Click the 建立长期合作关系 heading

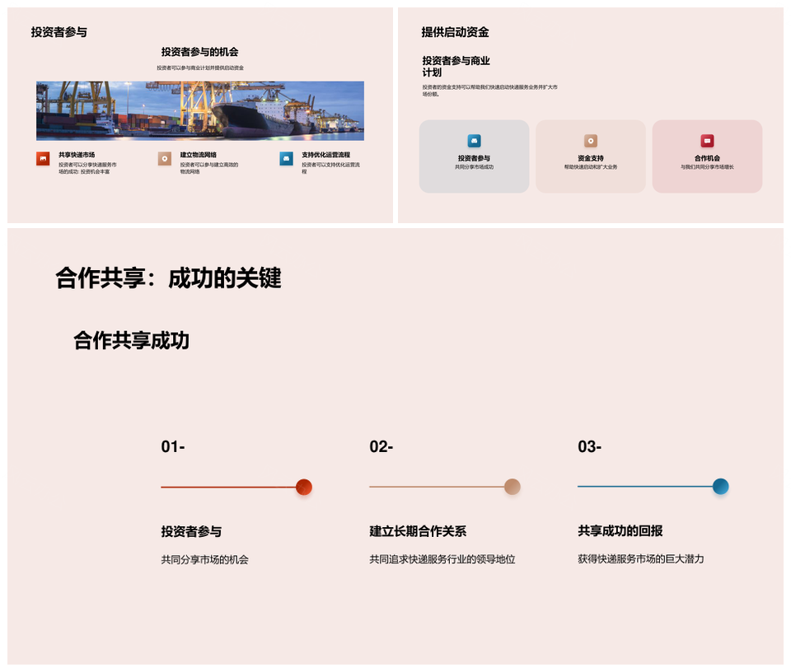(418, 532)
